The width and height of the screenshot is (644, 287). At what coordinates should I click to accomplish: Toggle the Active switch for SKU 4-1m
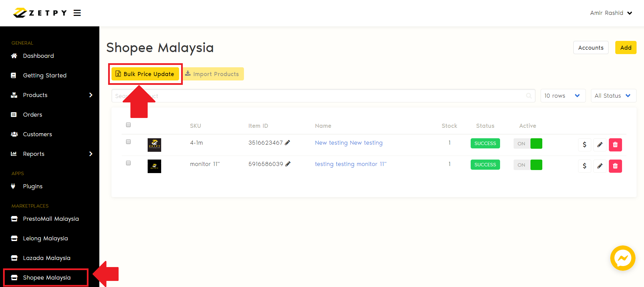point(528,144)
